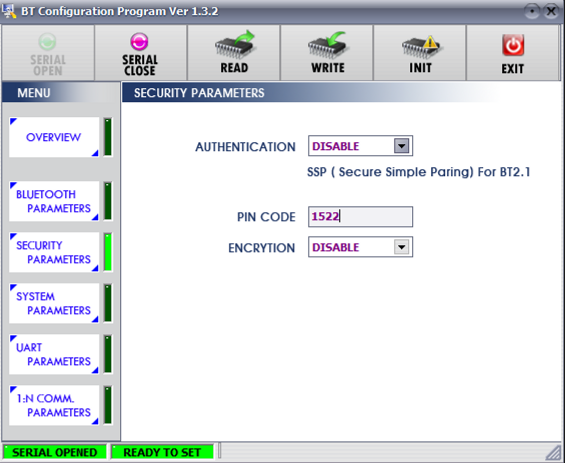
Task: Open the OVERVIEW menu page
Action: (54, 137)
